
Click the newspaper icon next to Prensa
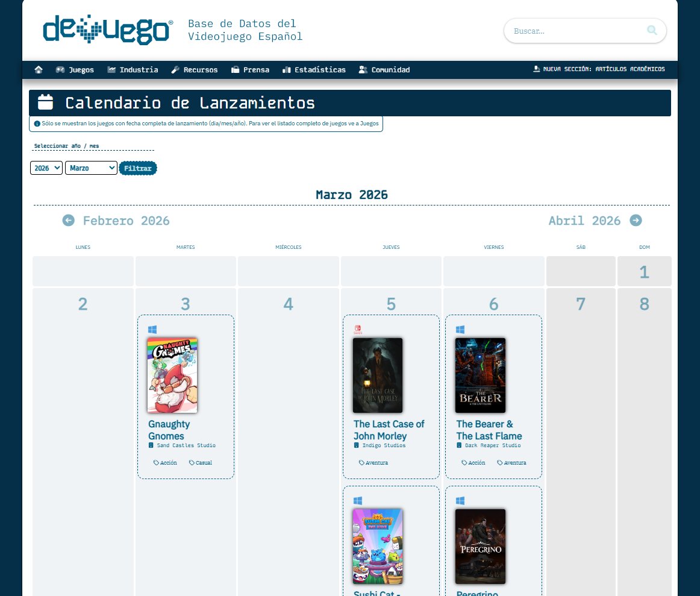pyautogui.click(x=236, y=70)
